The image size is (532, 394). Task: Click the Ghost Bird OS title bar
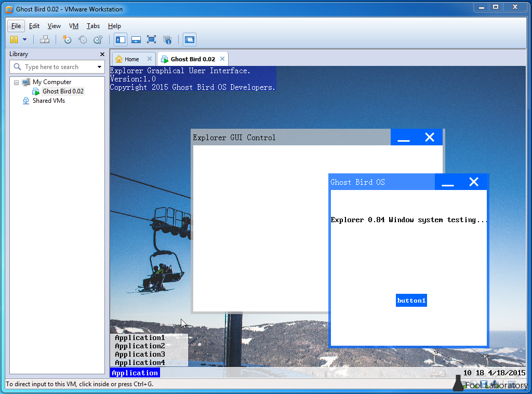pyautogui.click(x=382, y=182)
